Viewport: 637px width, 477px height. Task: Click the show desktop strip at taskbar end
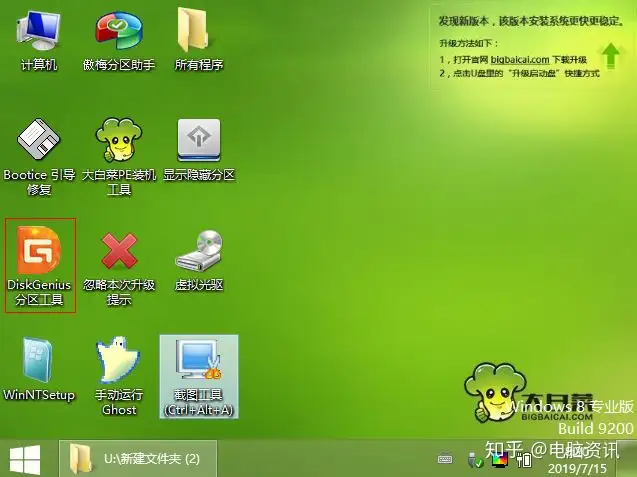click(627, 459)
